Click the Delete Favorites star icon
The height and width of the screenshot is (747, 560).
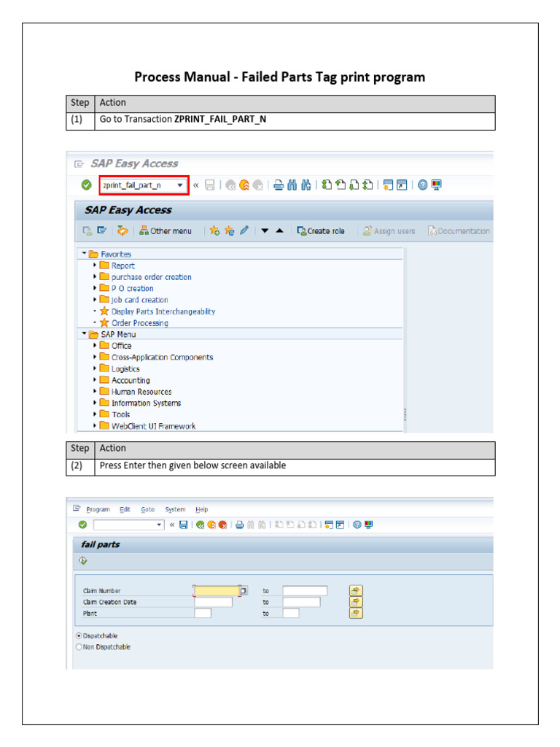tap(230, 231)
